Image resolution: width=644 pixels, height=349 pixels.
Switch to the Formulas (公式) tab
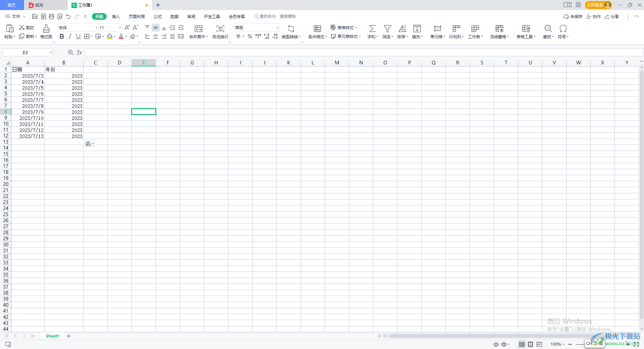click(x=158, y=16)
